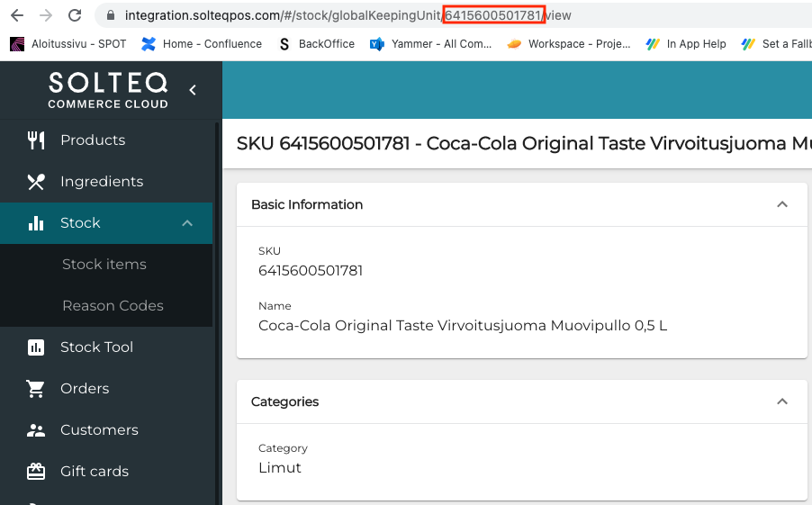Screen dimensions: 812x505
Task: Collapse the sidebar with the left chevron
Action: [193, 90]
